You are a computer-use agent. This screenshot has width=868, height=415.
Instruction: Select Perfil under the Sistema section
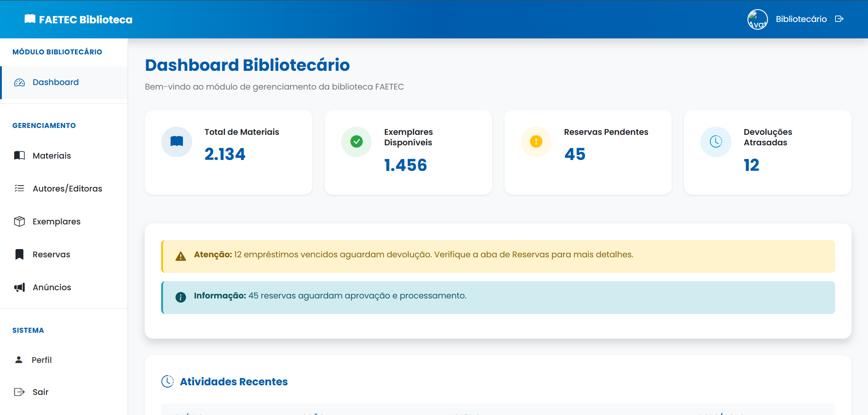coord(42,360)
